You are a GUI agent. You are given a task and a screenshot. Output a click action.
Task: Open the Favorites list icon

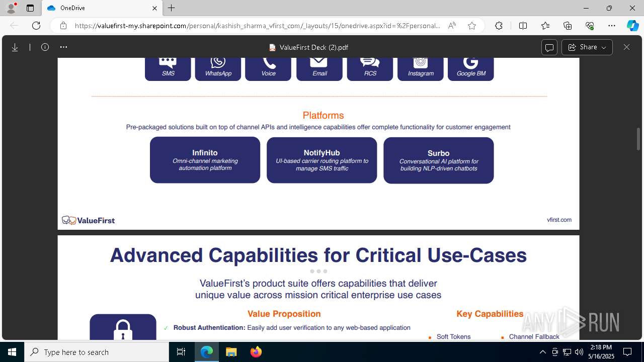coord(545,26)
